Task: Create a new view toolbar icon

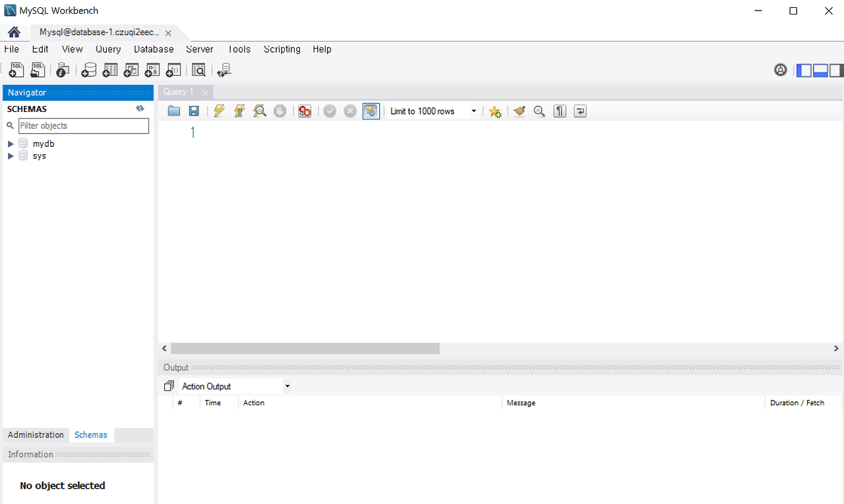Action: pyautogui.click(x=131, y=70)
